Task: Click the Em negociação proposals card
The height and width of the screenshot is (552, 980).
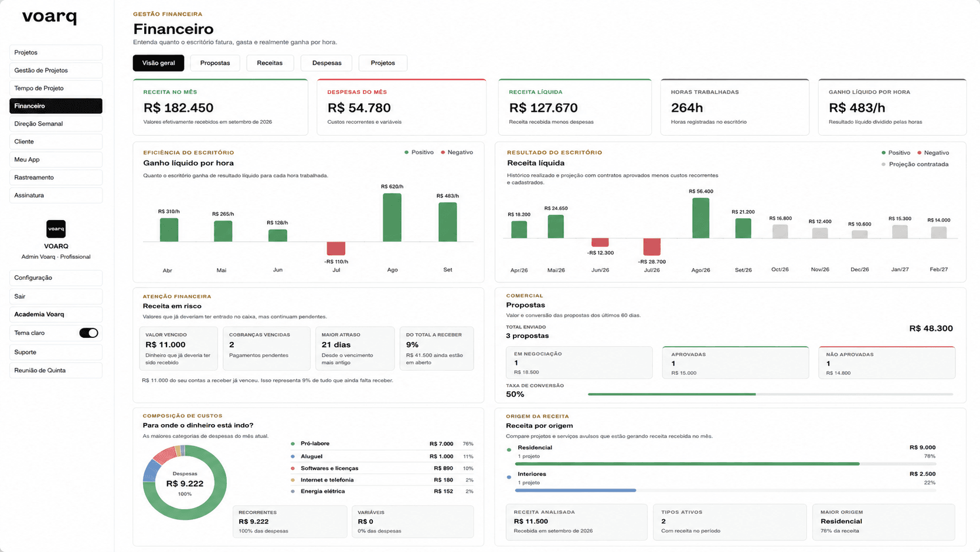Action: [x=579, y=363]
